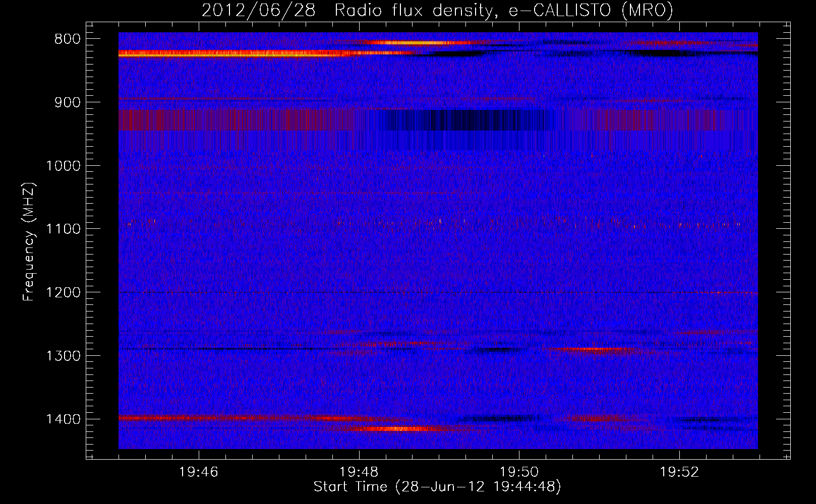Select the 900 frequency axis label
This screenshot has width=816, height=504.
click(x=67, y=102)
